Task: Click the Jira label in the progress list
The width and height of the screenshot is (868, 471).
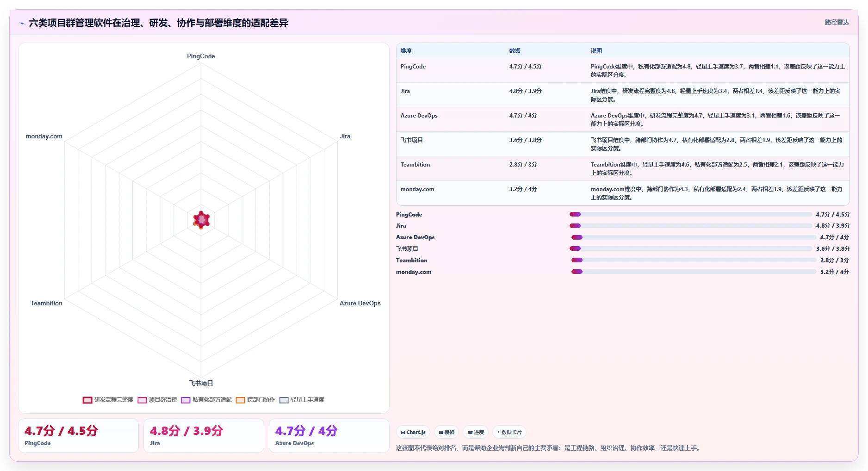Action: tap(401, 226)
